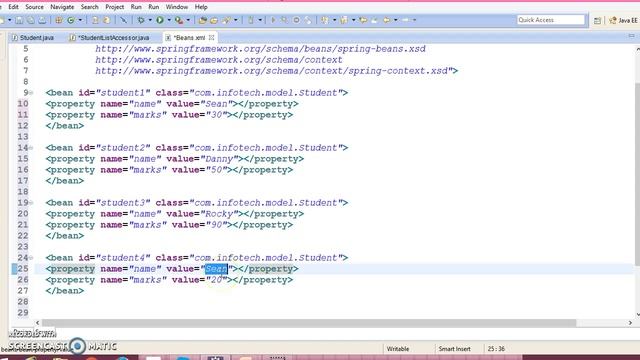Open the Window menu
The height and width of the screenshot is (360, 640).
177,7
